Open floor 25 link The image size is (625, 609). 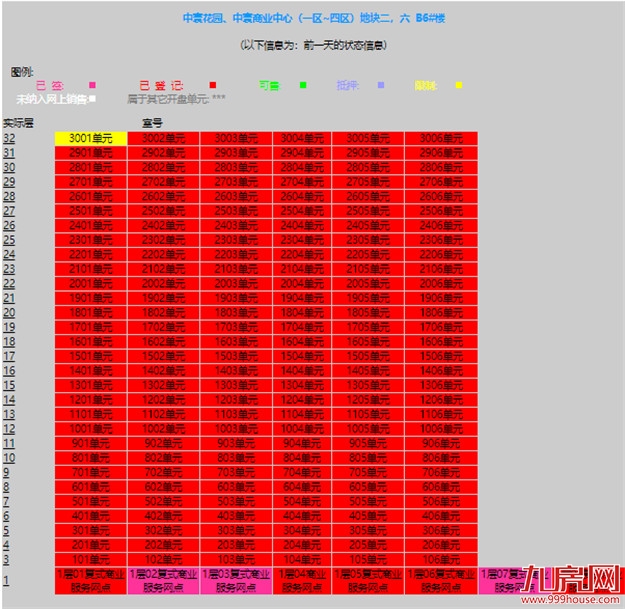pyautogui.click(x=9, y=226)
